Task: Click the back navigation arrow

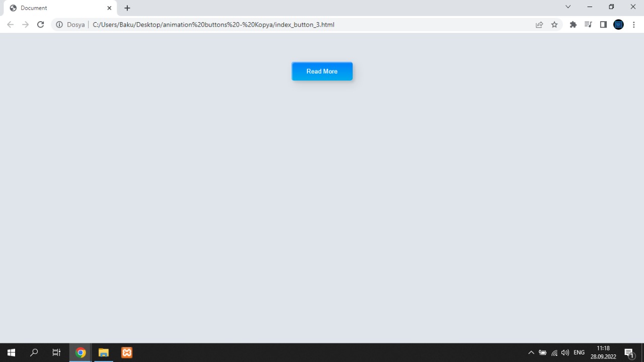Action: point(10,24)
